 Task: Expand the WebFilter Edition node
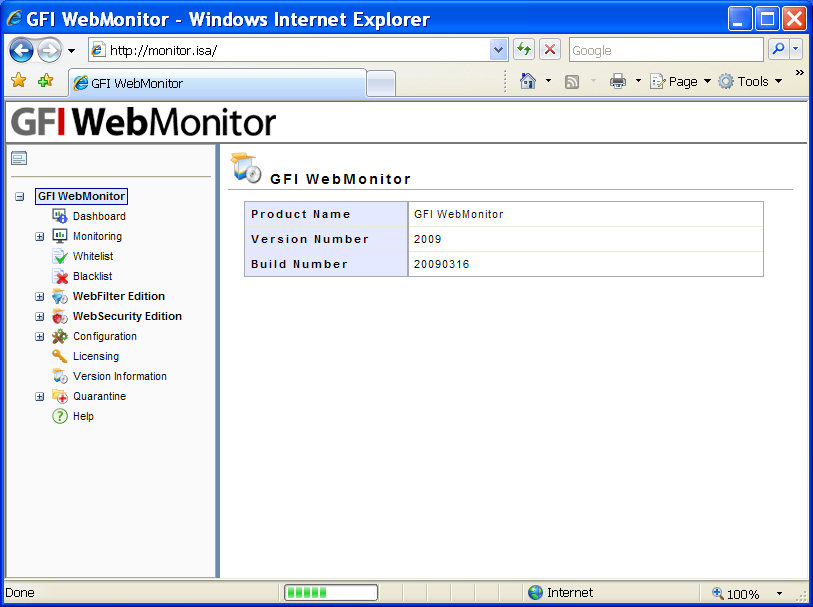click(x=39, y=297)
